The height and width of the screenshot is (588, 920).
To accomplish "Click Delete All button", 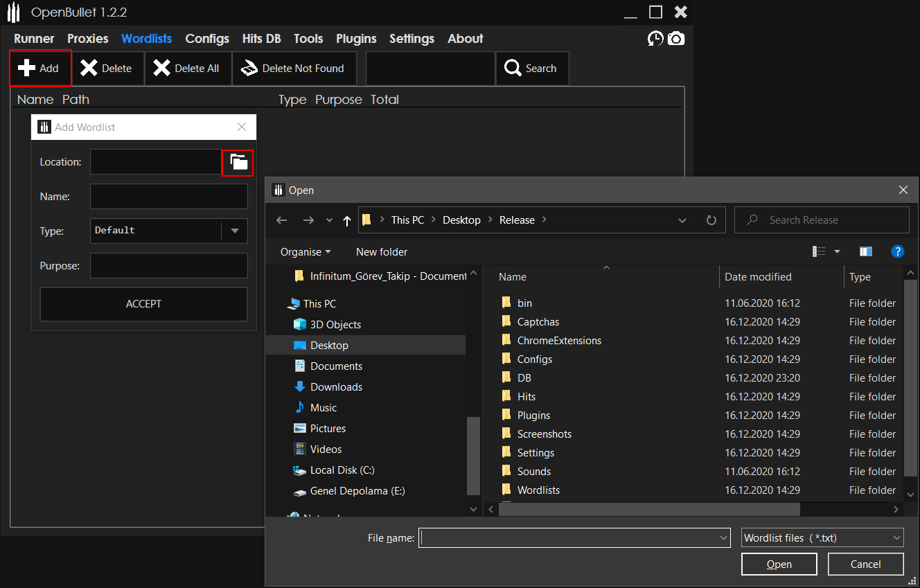I will click(x=188, y=68).
